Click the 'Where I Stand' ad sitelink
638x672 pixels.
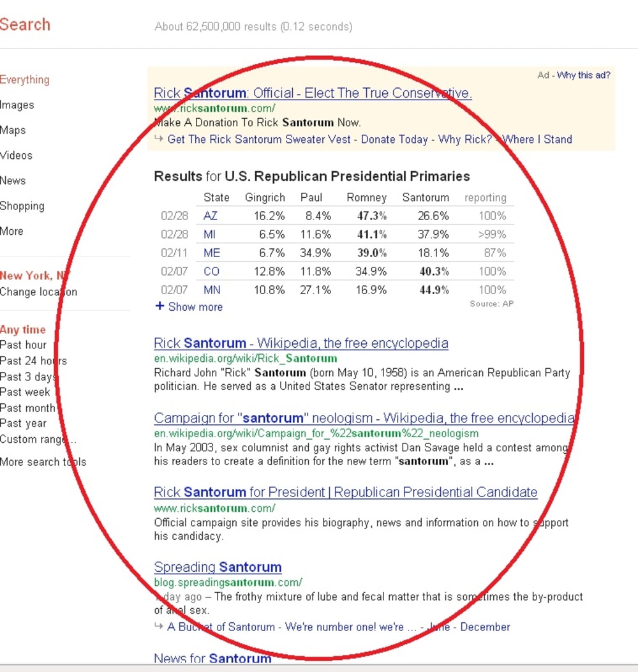pos(537,140)
